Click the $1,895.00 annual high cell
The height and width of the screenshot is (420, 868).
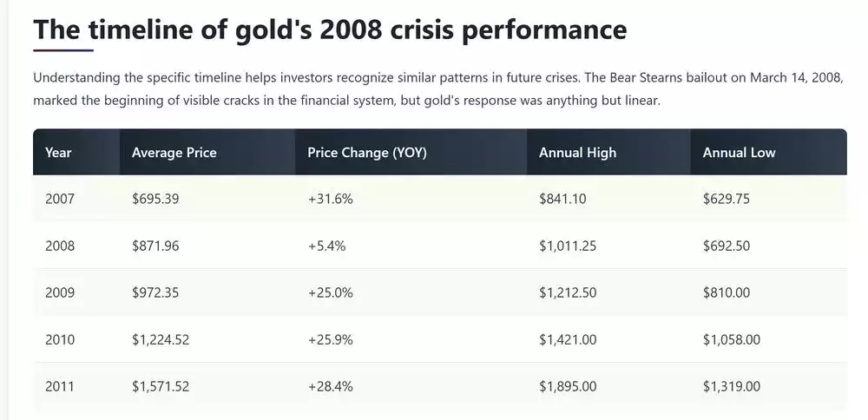click(x=568, y=386)
